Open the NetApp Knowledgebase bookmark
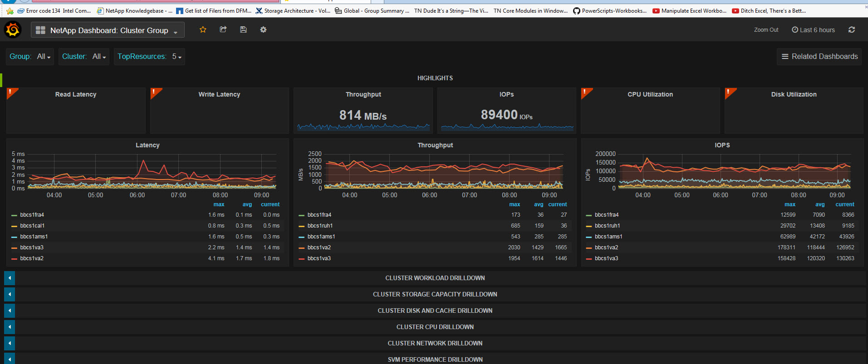Screen dimensions: 868x364 (135, 11)
